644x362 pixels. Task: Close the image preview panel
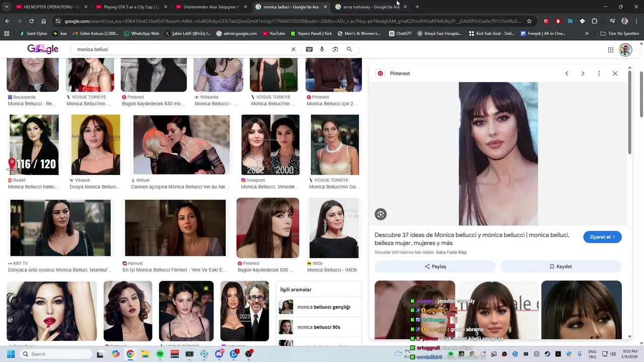click(615, 73)
